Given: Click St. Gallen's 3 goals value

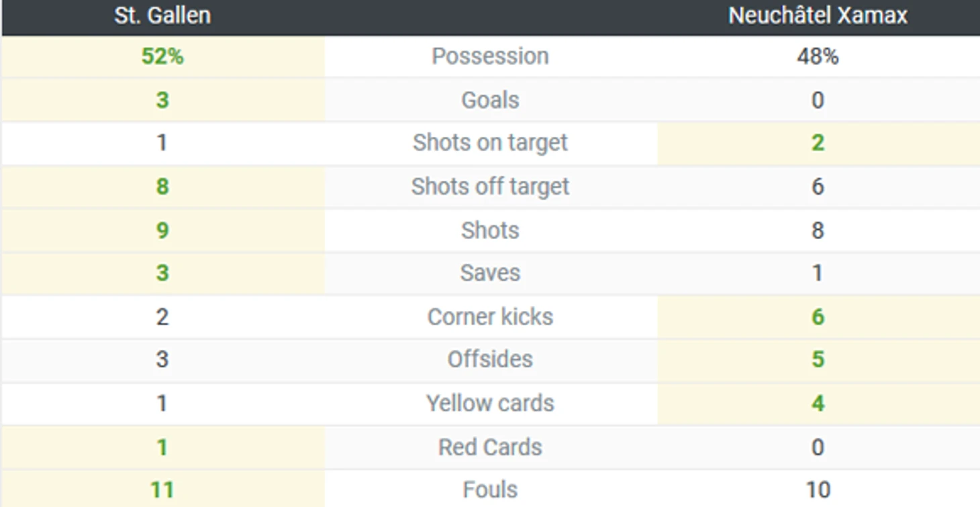Looking at the screenshot, I should pyautogui.click(x=162, y=100).
